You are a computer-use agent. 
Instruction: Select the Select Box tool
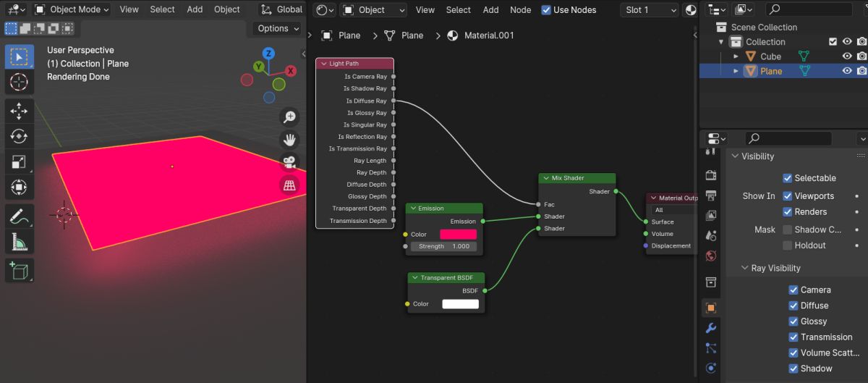pos(19,56)
